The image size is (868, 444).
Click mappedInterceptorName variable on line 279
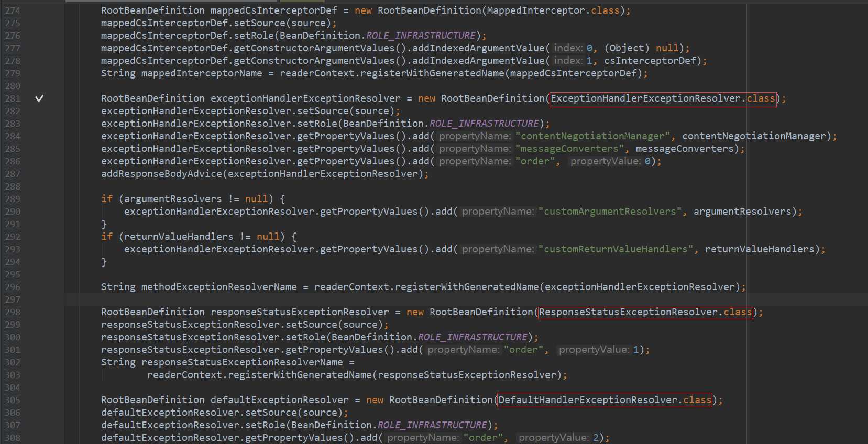(202, 73)
